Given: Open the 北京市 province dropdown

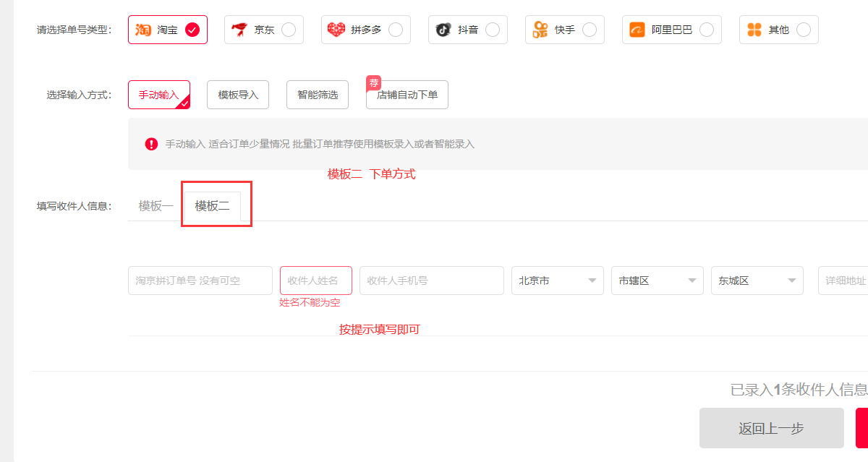Looking at the screenshot, I should click(557, 281).
